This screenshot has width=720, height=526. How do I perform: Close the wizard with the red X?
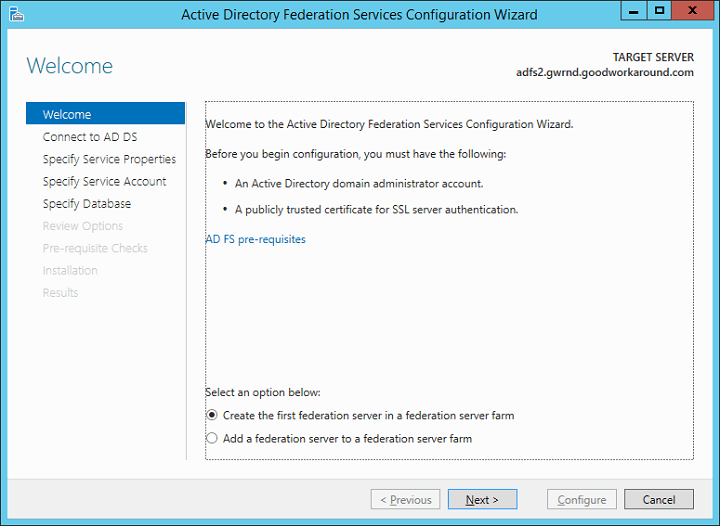pos(692,11)
